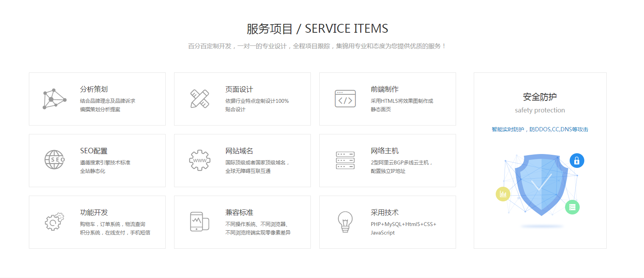Click the green server badge near the shield

pos(572,207)
